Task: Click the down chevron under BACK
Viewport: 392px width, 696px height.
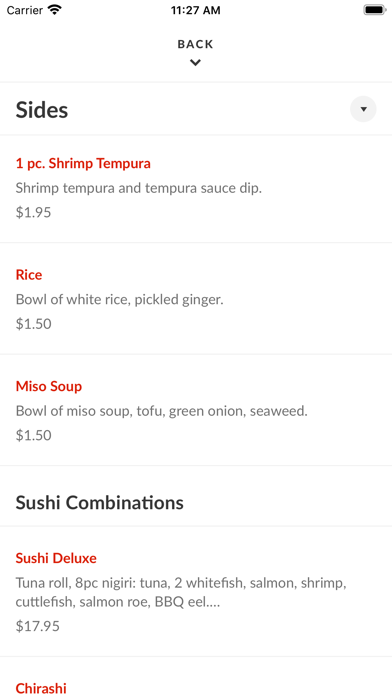Action: coord(195,63)
